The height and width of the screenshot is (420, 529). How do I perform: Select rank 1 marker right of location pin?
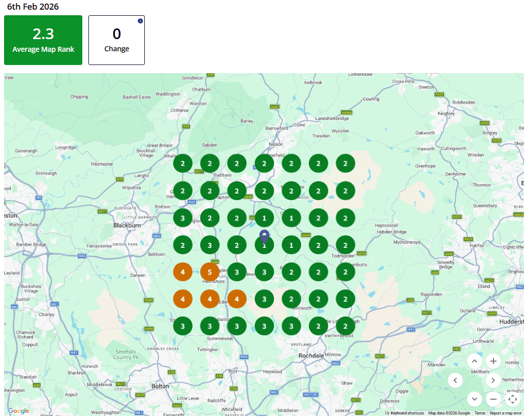[291, 245]
